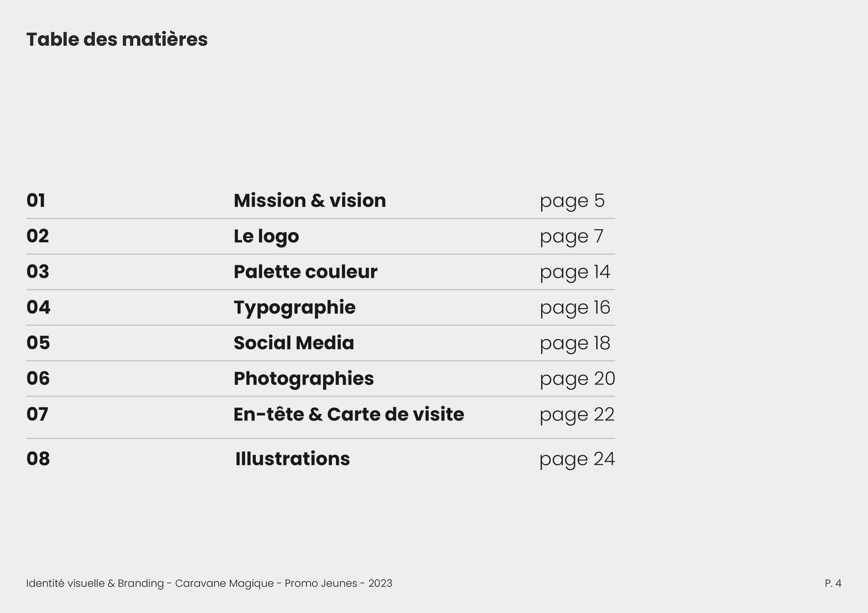Viewport: 868px width, 613px height.
Task: Click the 'page 22' reference
Action: click(577, 415)
